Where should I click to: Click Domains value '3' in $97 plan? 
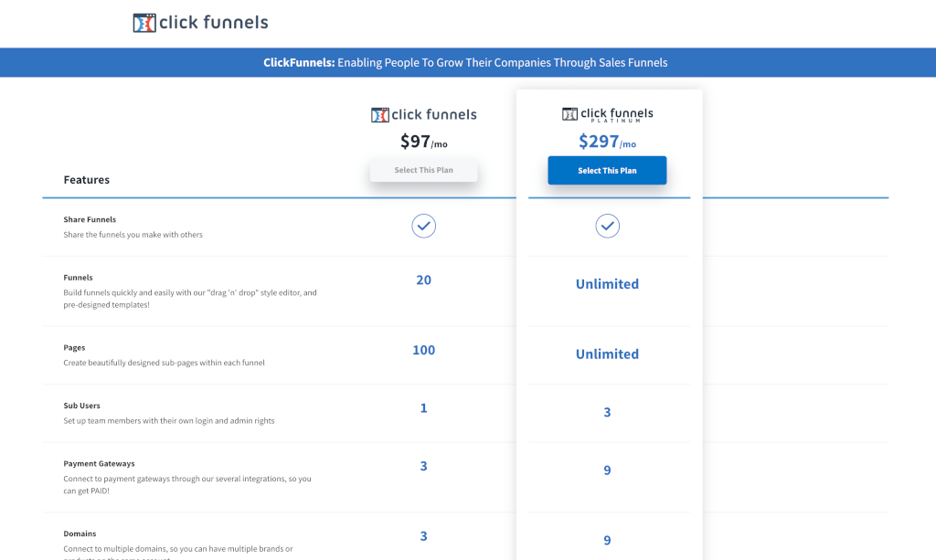click(424, 536)
